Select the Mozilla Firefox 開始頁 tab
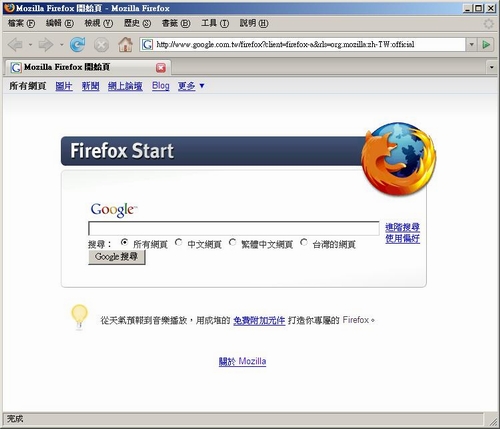500x429 pixels. pyautogui.click(x=88, y=67)
